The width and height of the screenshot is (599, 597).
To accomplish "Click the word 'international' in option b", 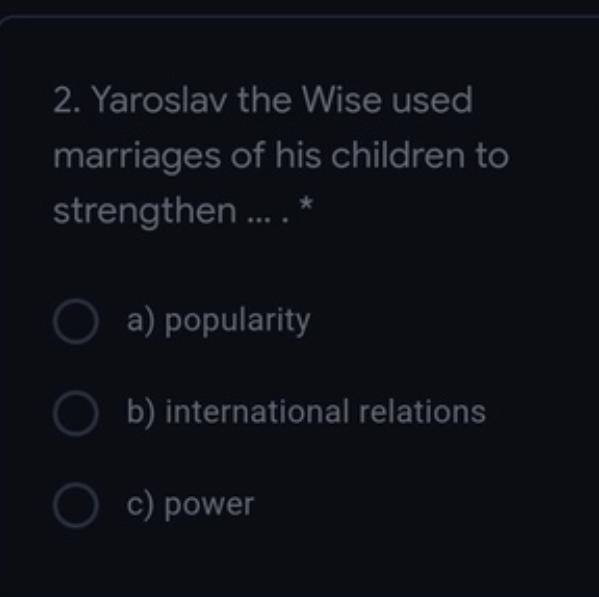I will tap(257, 412).
